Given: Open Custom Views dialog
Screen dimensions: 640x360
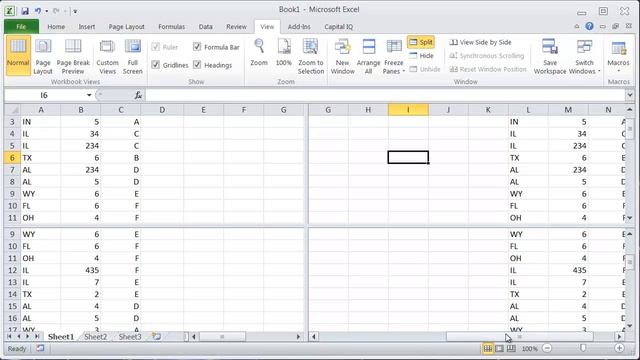Looking at the screenshot, I should (107, 56).
